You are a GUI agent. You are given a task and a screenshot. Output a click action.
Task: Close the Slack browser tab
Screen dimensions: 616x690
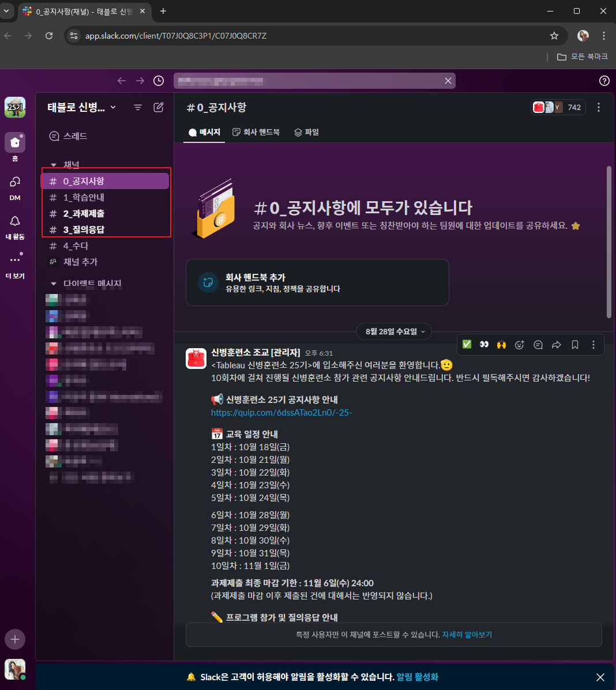[142, 11]
